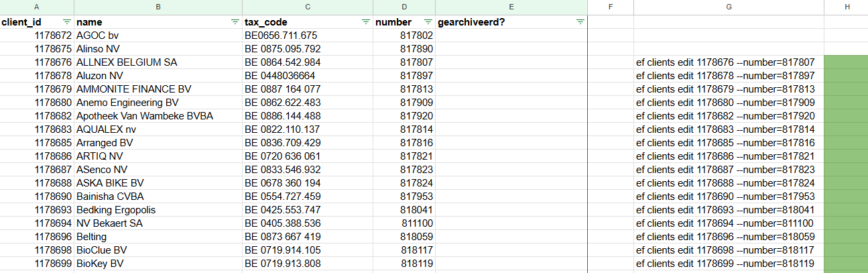Viewport: 868px width, 273px height.
Task: Select cell with name Alinso NV
Action: (158, 49)
